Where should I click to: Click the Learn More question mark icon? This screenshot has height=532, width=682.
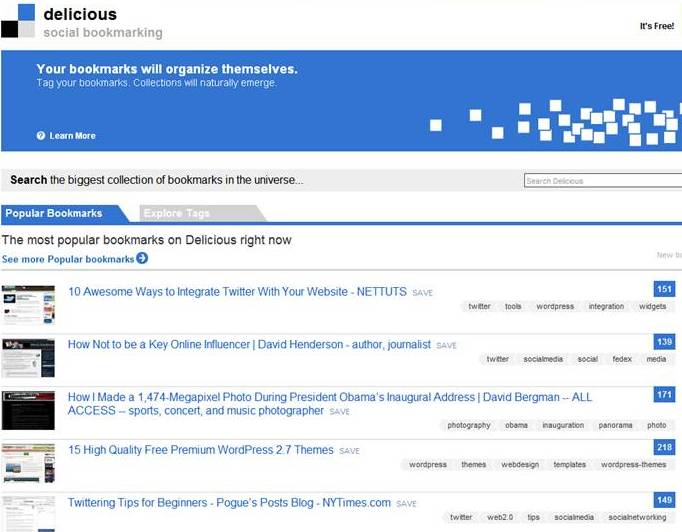(x=41, y=136)
